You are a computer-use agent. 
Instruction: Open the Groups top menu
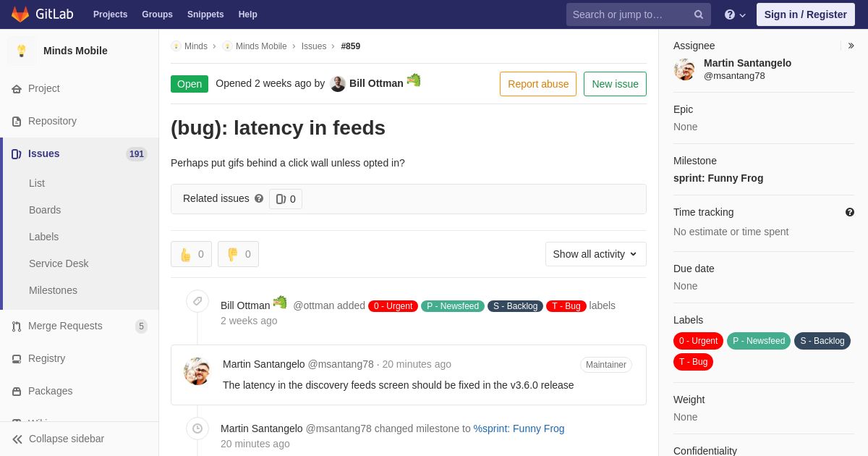(157, 14)
